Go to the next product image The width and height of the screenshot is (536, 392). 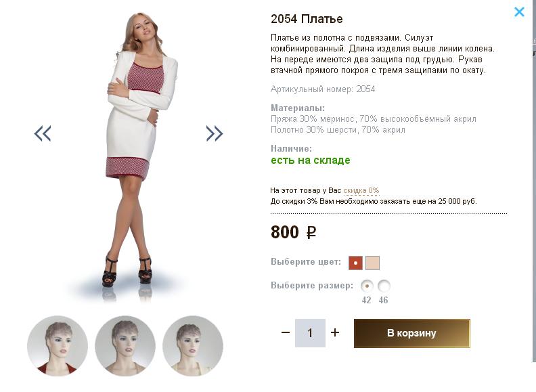pos(215,133)
